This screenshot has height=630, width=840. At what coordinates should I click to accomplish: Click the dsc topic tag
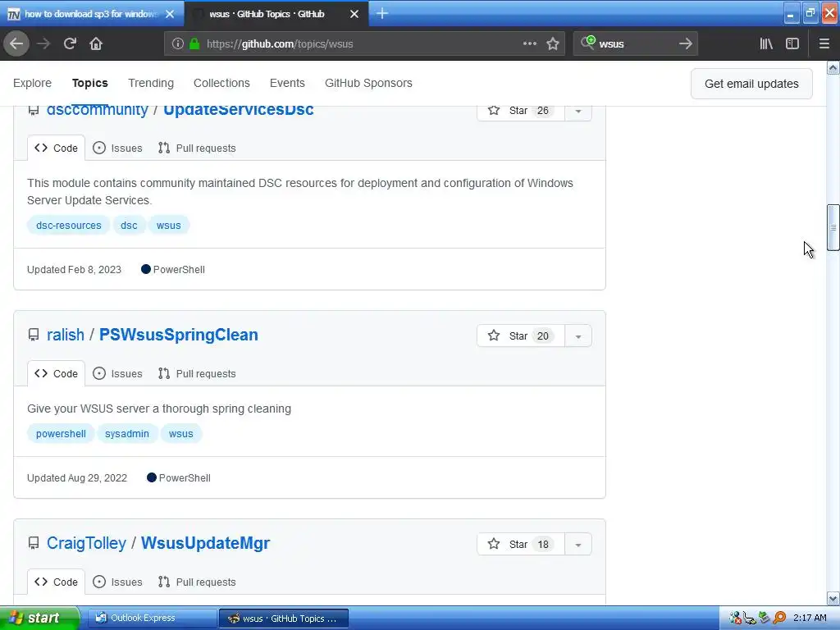click(129, 226)
